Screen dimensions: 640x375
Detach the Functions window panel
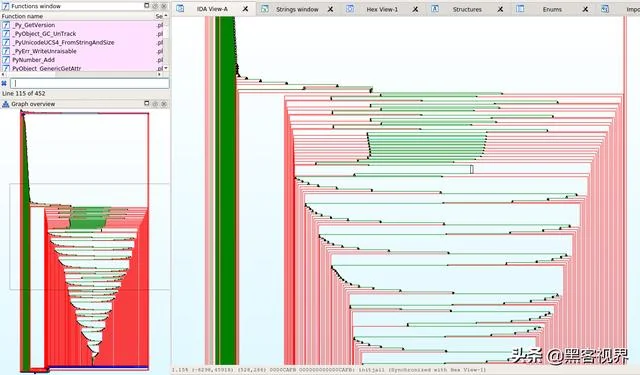click(147, 6)
